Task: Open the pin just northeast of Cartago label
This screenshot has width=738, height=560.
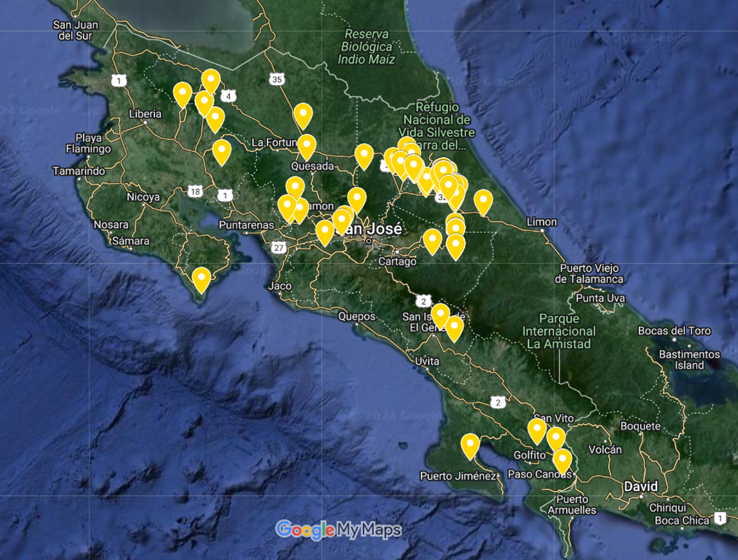Action: [432, 241]
